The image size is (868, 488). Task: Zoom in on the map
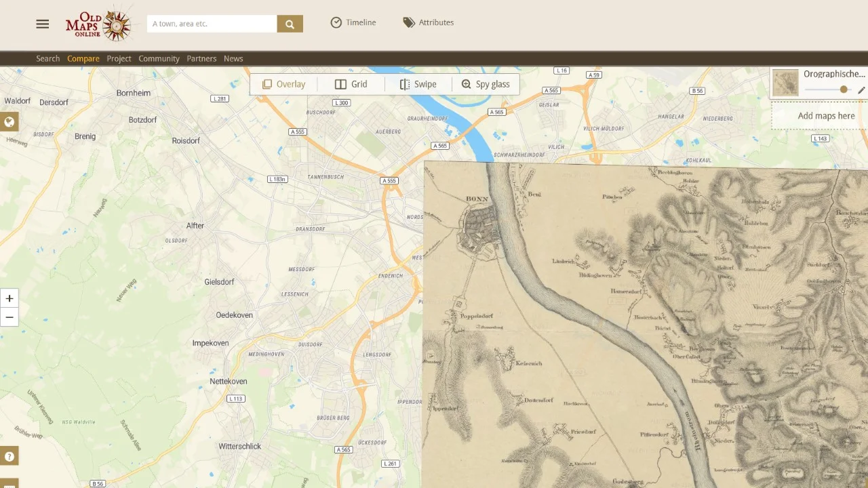pos(9,298)
